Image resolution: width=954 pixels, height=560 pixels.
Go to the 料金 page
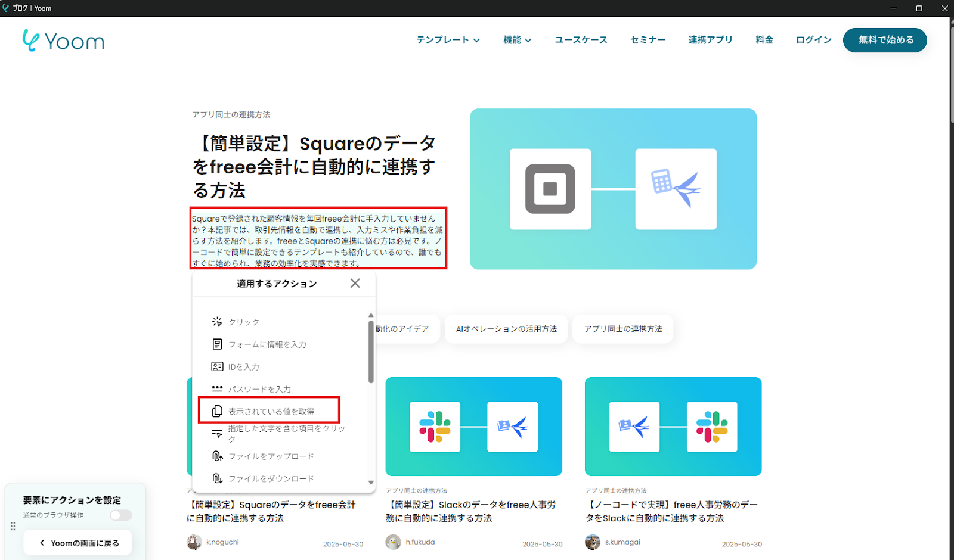(x=764, y=40)
